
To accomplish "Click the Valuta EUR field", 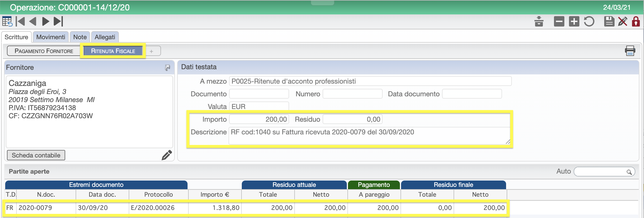I will (259, 107).
